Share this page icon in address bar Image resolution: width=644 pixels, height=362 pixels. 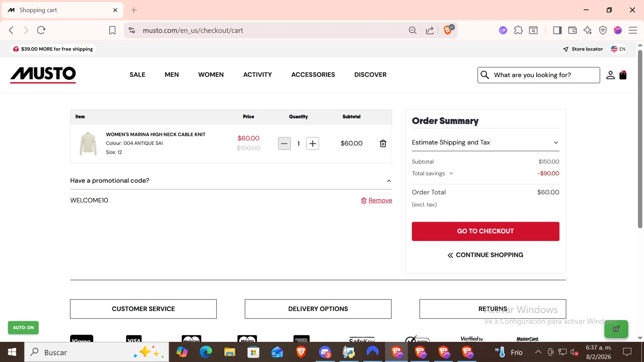click(430, 30)
